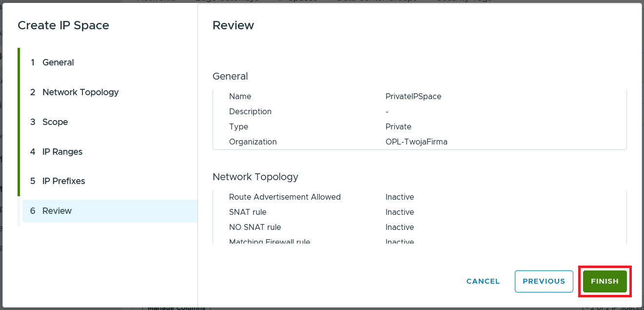
Task: Click the Previous button
Action: (x=544, y=281)
